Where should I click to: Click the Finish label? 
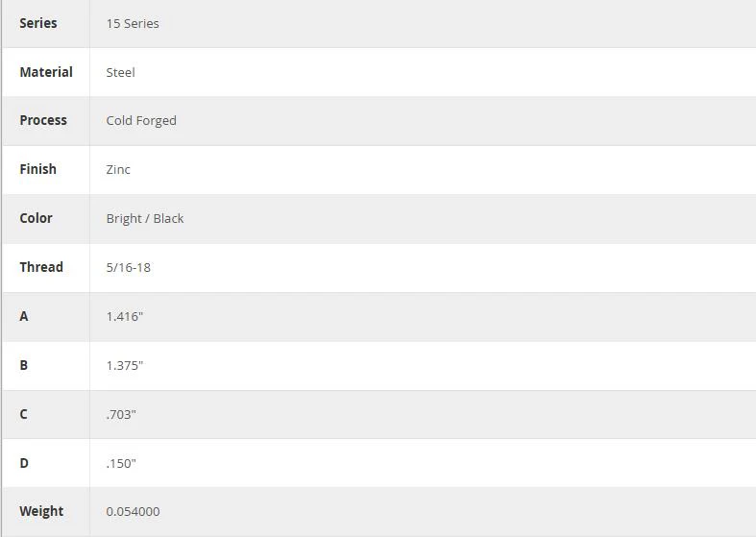37,169
